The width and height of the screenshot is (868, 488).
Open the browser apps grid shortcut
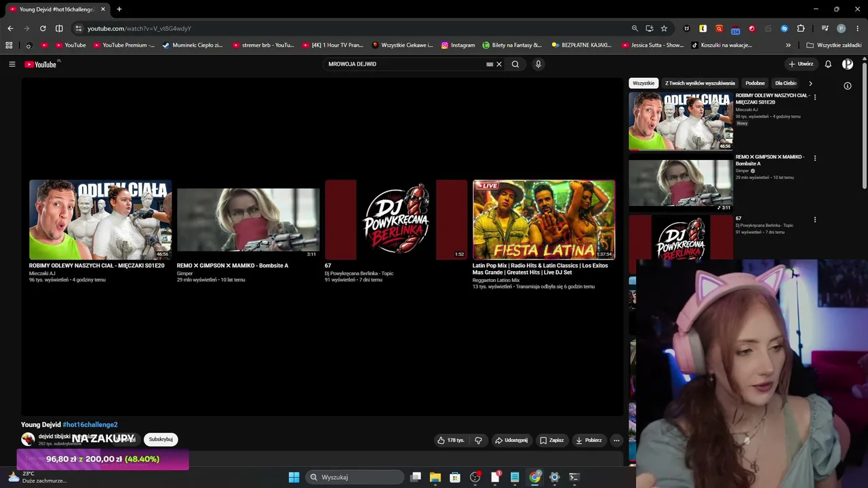(x=9, y=45)
